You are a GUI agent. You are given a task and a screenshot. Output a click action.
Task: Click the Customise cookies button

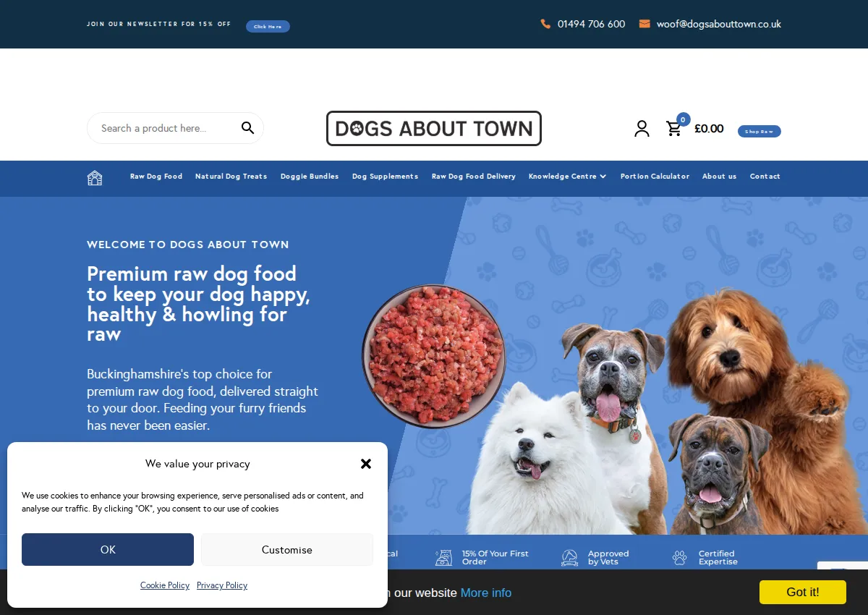pos(287,550)
